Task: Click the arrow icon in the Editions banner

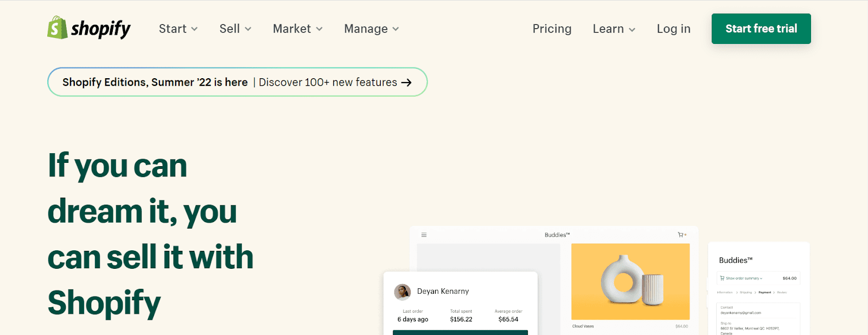Action: pos(406,83)
